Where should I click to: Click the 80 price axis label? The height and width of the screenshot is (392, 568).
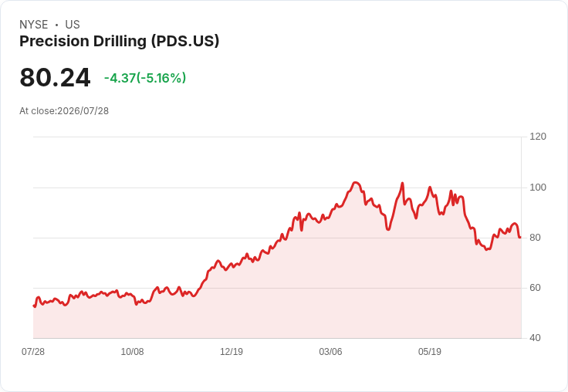pos(535,238)
